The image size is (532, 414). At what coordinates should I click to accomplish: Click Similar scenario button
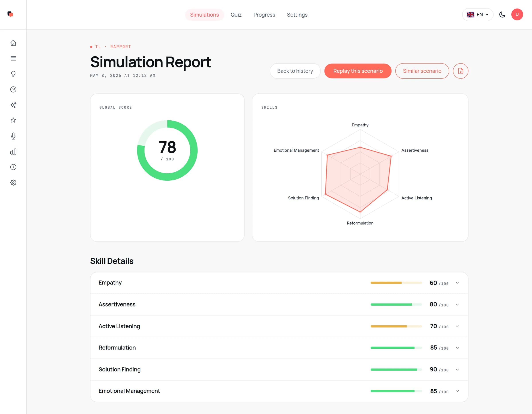coord(422,71)
